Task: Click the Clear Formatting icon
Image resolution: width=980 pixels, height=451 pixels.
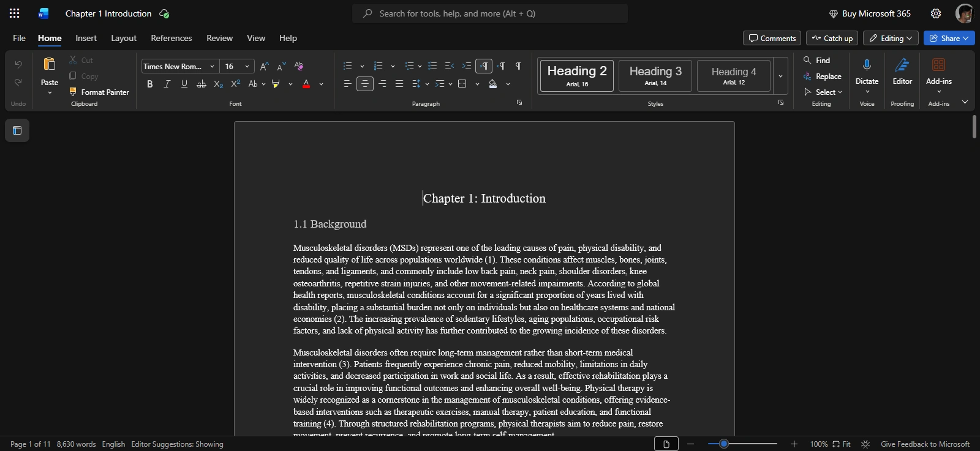Action: (299, 66)
